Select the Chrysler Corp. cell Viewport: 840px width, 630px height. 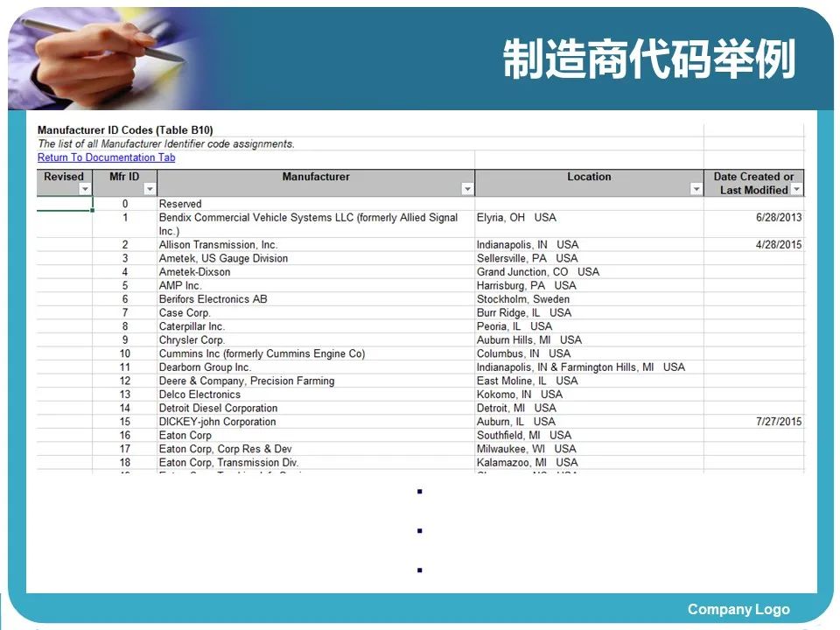[x=316, y=340]
